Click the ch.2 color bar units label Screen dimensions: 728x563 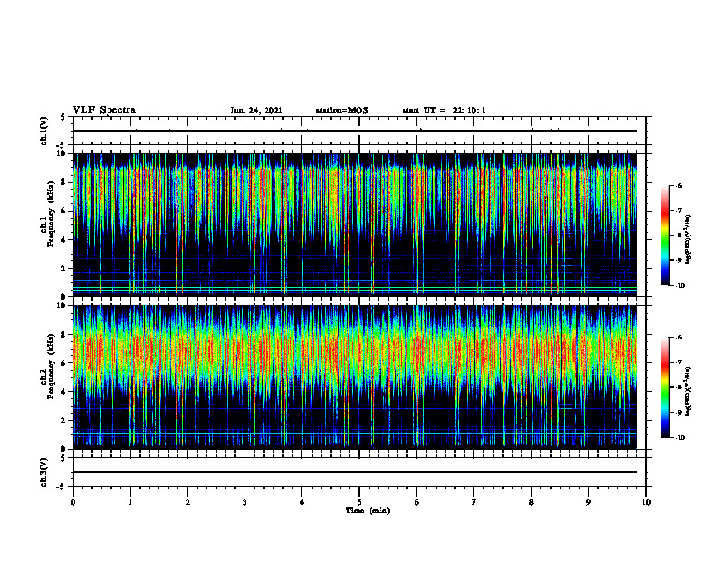point(688,391)
